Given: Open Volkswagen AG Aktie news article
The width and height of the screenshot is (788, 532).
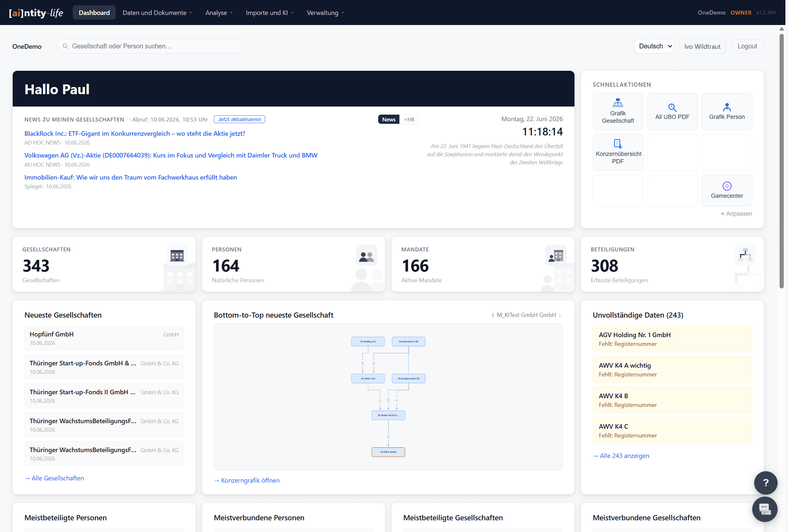Looking at the screenshot, I should pos(171,155).
